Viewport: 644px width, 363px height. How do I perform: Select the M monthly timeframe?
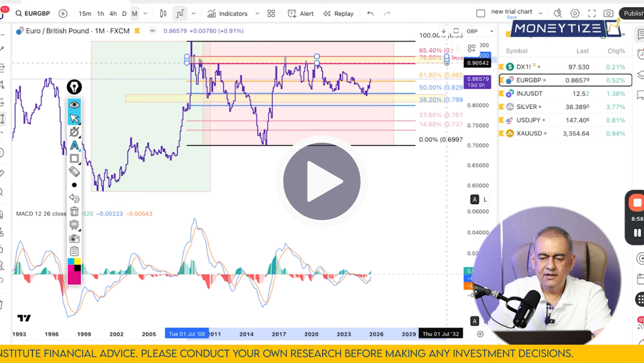pyautogui.click(x=134, y=13)
